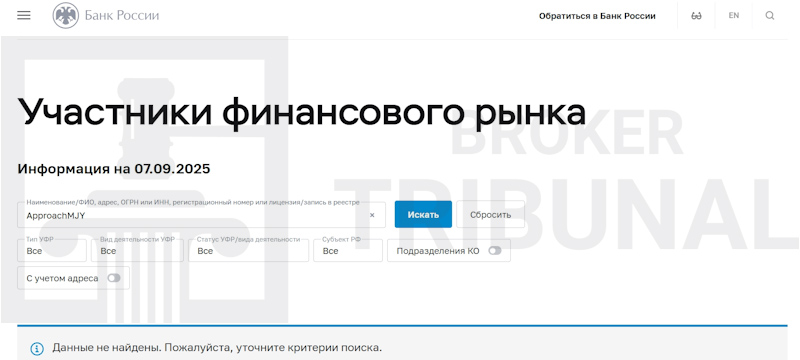Open 'Обратиться в Банк России' link

click(x=597, y=16)
